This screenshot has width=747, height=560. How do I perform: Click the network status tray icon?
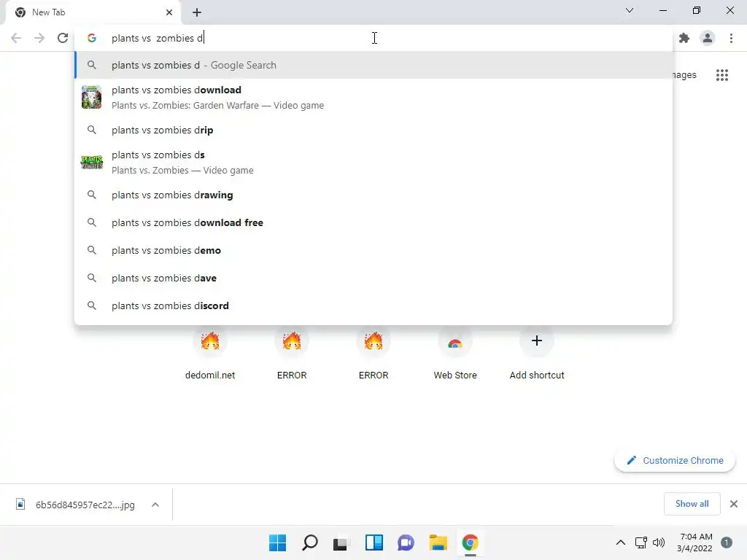(641, 542)
